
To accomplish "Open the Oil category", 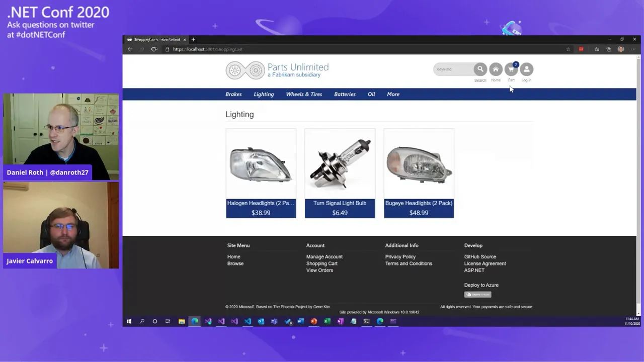I will tap(371, 94).
